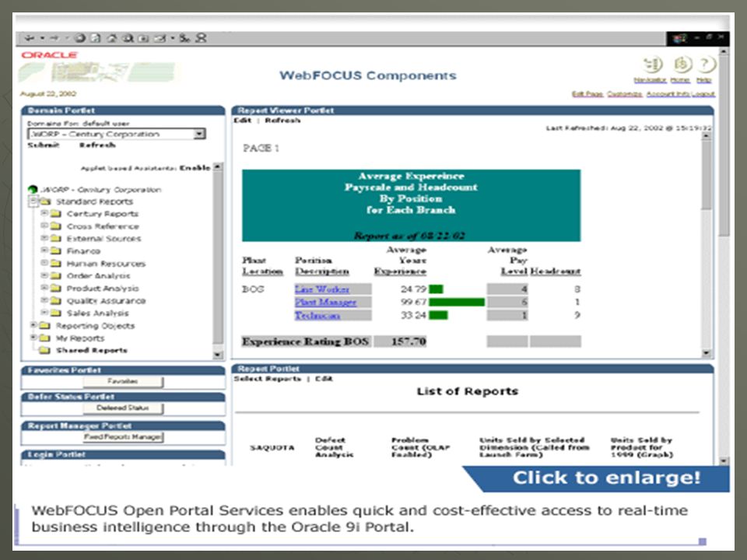Click the domain tree vertical scrollbar
Screen dimensions: 747x560
click(x=218, y=261)
